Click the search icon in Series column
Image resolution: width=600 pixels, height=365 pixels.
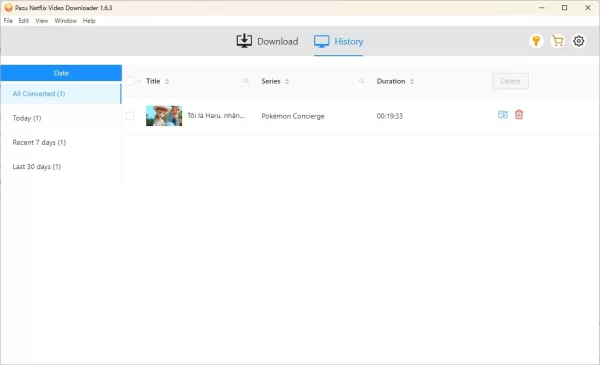pos(361,81)
